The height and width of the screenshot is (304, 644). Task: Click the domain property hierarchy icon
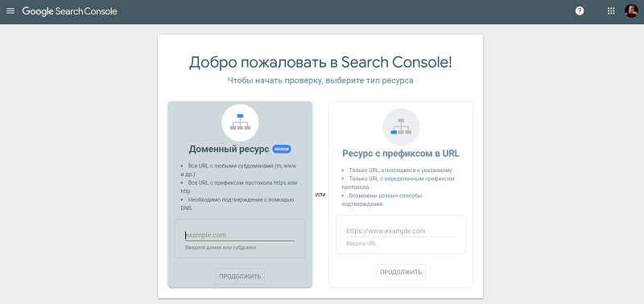(x=240, y=123)
